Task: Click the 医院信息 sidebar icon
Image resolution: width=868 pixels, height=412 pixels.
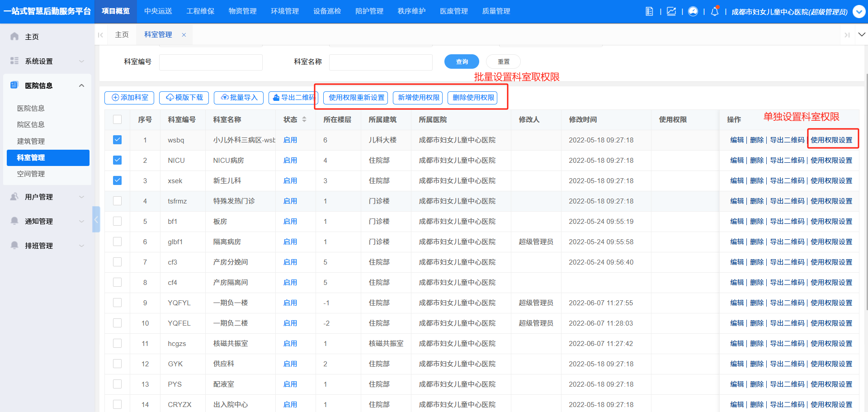Action: (x=14, y=85)
